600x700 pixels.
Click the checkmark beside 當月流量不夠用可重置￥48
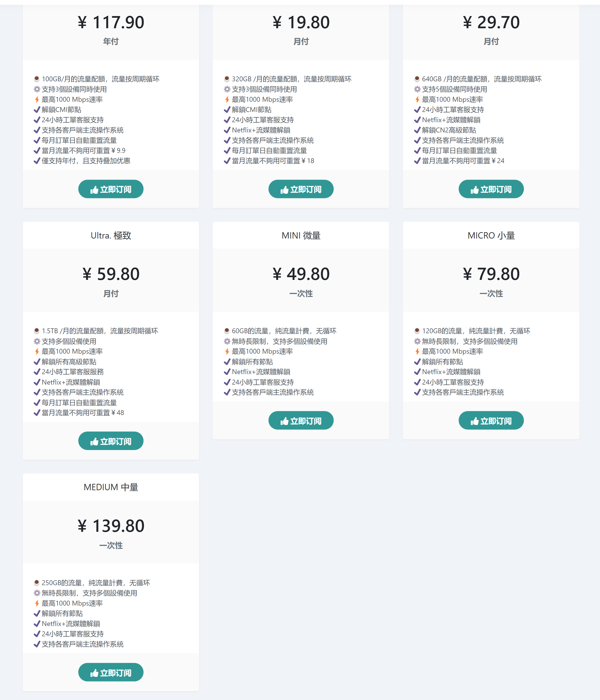(x=37, y=413)
